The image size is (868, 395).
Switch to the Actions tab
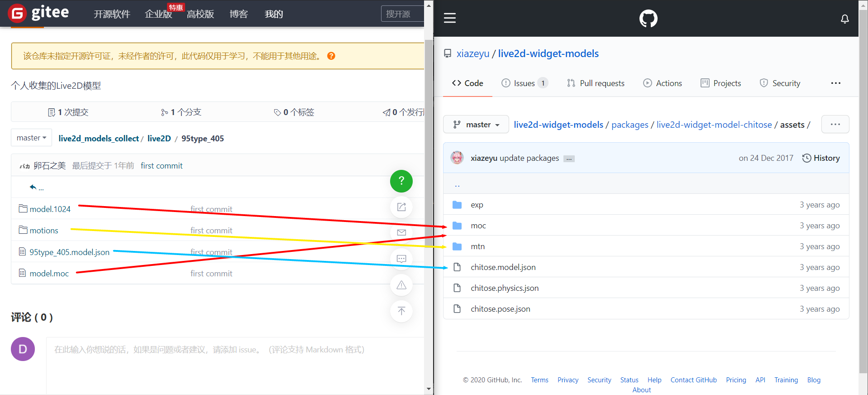pos(663,83)
